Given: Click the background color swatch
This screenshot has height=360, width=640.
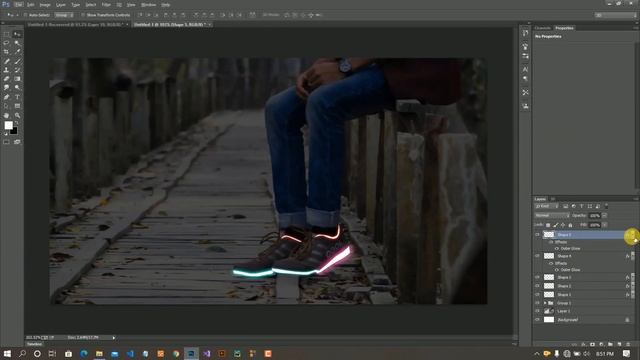Looking at the screenshot, I should 14,131.
